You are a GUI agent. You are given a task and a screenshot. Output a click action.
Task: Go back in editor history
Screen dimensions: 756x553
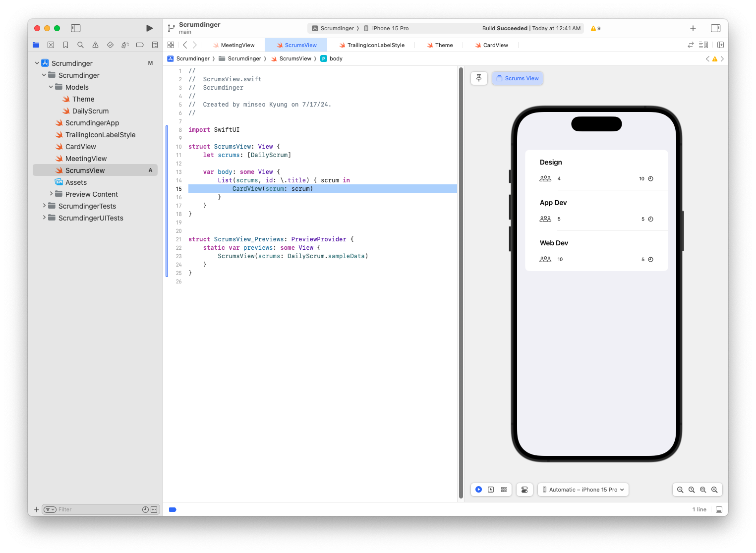pyautogui.click(x=185, y=45)
